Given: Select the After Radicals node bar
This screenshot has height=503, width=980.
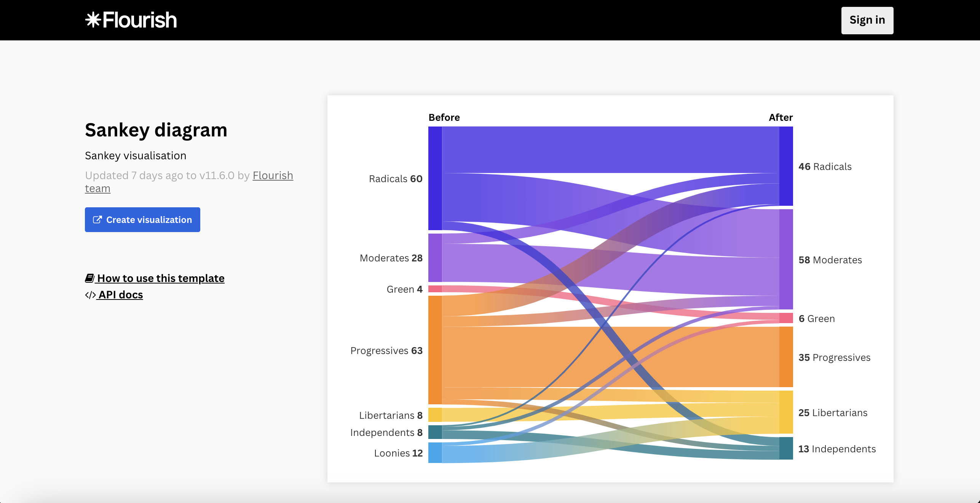Looking at the screenshot, I should click(x=786, y=166).
